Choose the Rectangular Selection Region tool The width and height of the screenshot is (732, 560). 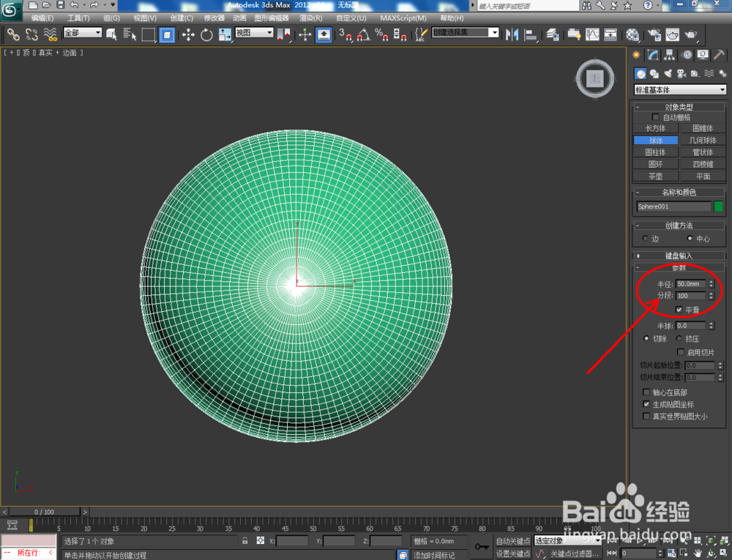click(x=149, y=34)
